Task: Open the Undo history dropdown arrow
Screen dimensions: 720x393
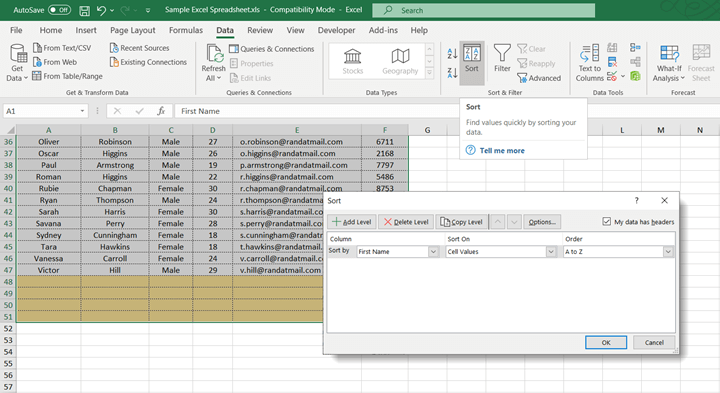Action: pyautogui.click(x=112, y=10)
